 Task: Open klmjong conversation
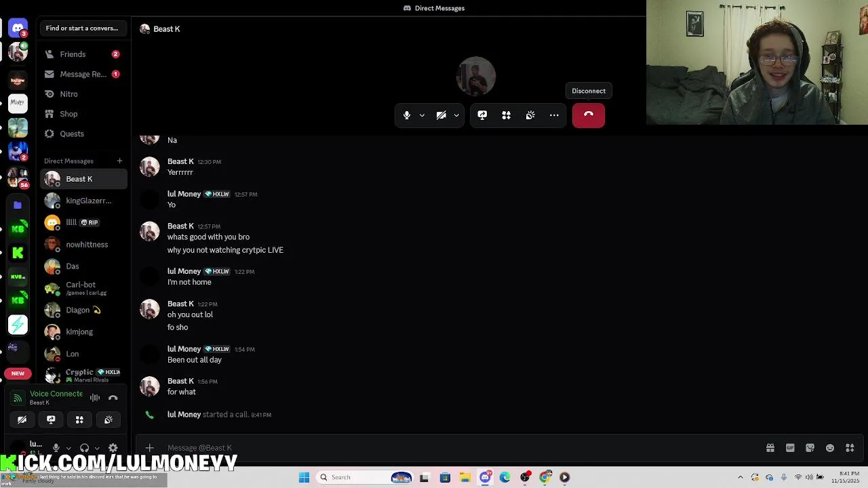(83, 331)
